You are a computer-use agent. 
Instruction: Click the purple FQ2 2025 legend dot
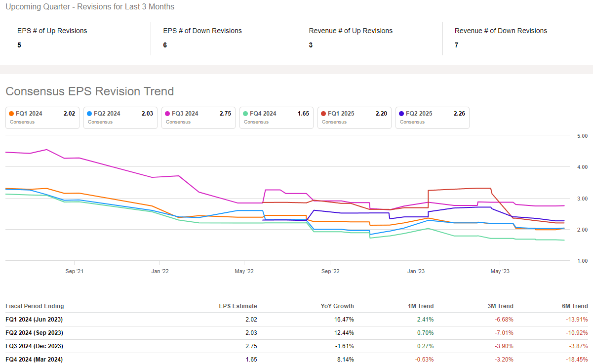[x=402, y=114]
